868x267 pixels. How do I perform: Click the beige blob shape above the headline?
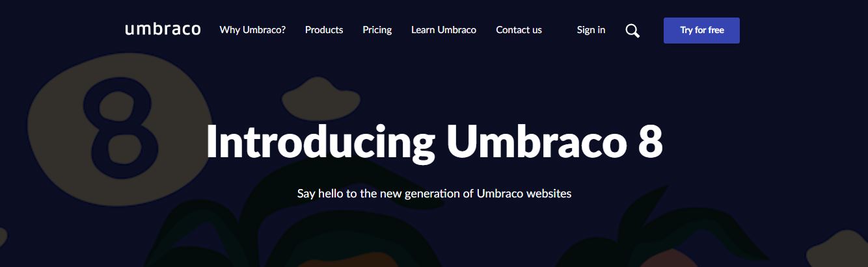point(321,96)
